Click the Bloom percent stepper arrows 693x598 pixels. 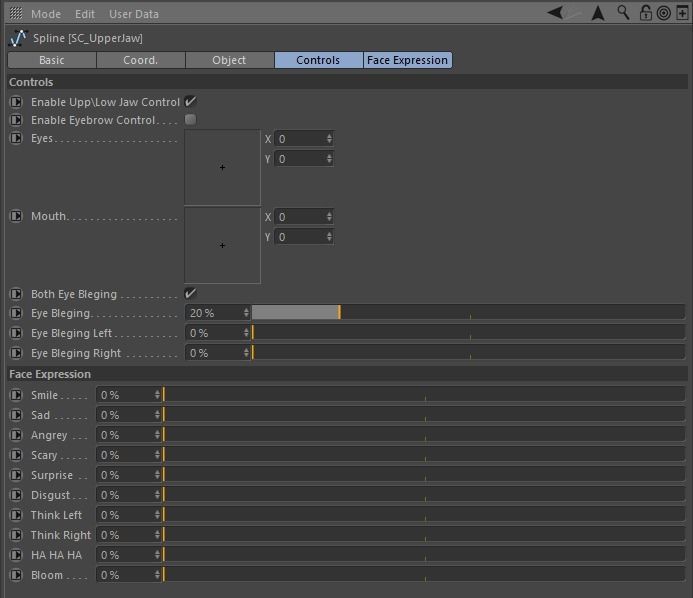[x=157, y=574]
